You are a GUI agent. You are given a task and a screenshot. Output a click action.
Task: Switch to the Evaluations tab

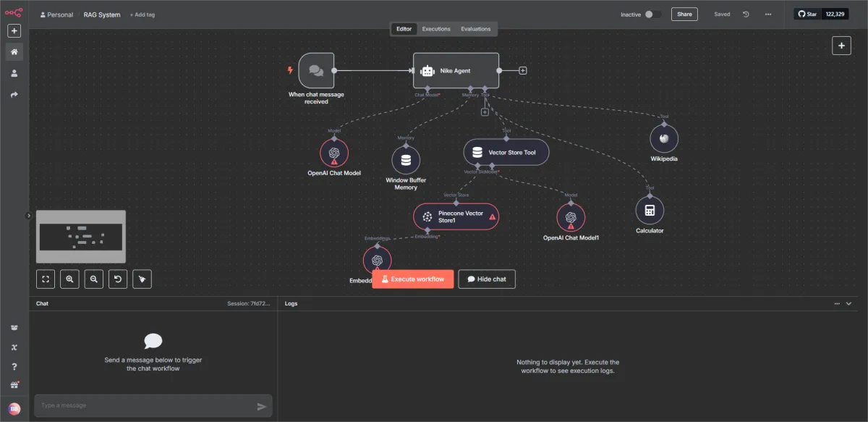pos(475,29)
